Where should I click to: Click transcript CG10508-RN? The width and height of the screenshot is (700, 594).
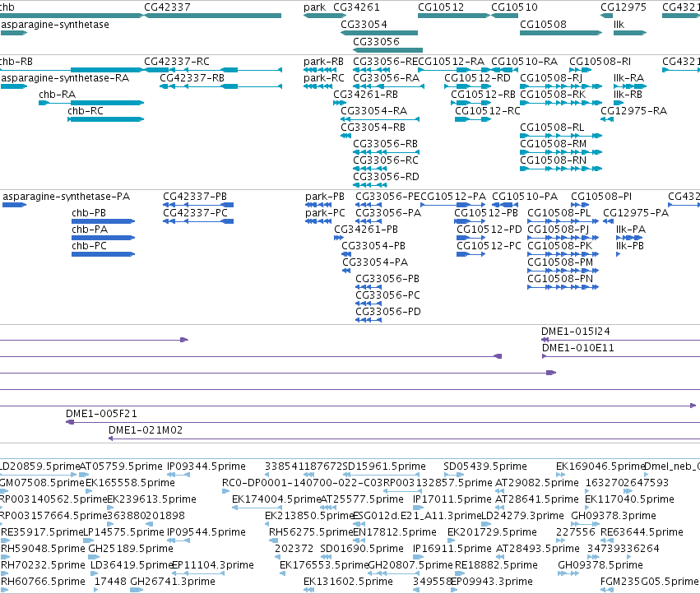tap(553, 160)
